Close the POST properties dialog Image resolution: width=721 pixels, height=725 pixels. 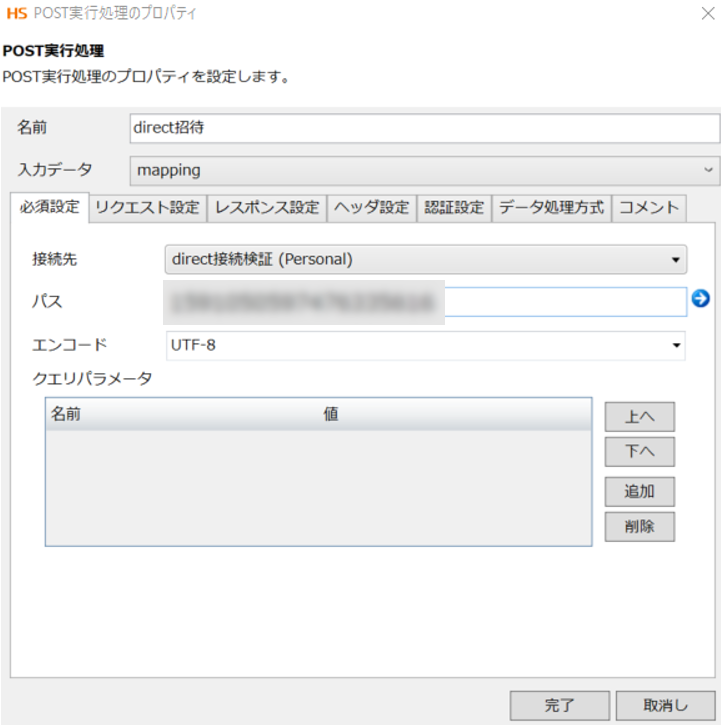click(x=708, y=13)
